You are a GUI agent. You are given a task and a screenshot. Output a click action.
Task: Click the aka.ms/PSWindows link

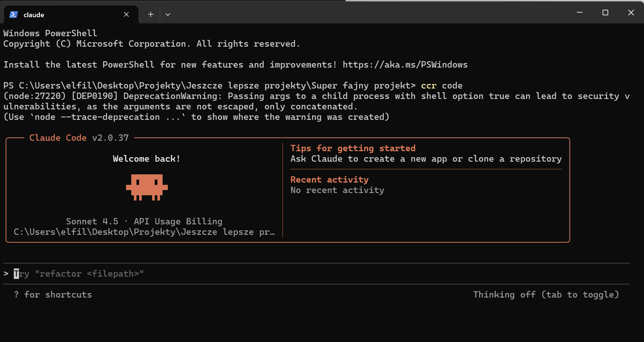(405, 65)
